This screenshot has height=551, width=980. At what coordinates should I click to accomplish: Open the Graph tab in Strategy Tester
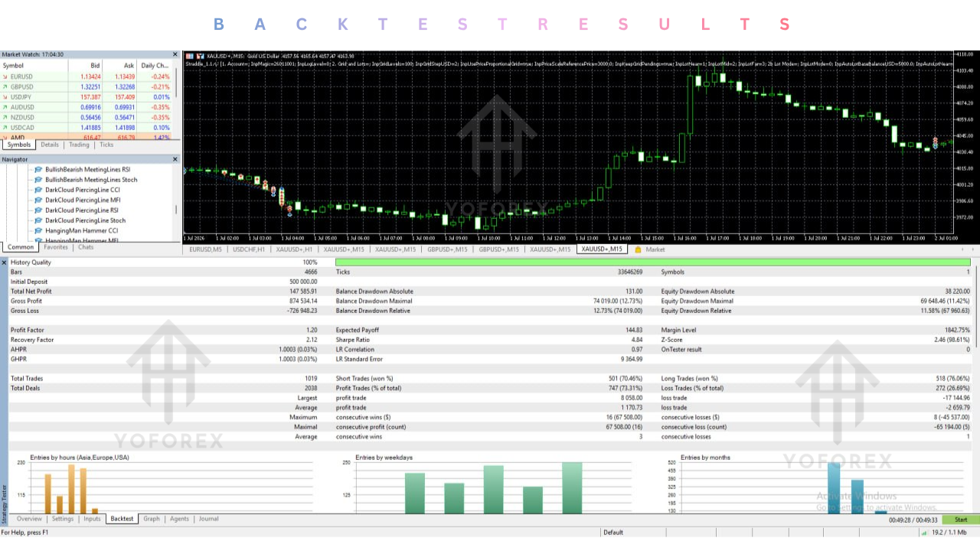(x=152, y=519)
